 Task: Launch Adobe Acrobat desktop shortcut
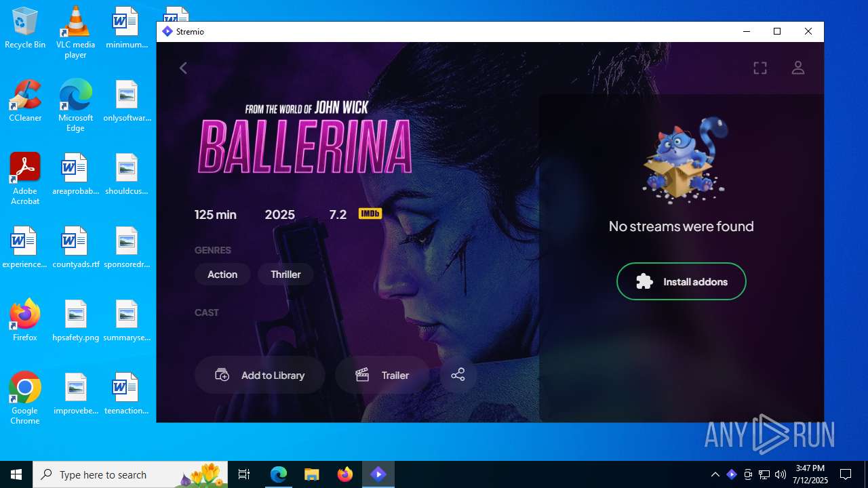coord(25,179)
